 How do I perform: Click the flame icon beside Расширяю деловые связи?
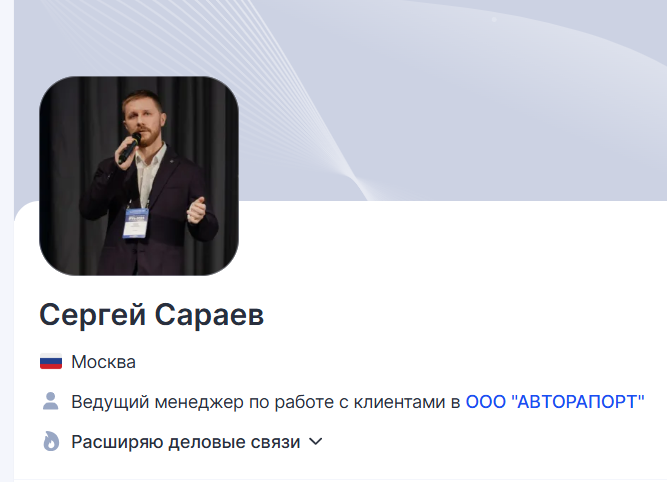point(51,441)
